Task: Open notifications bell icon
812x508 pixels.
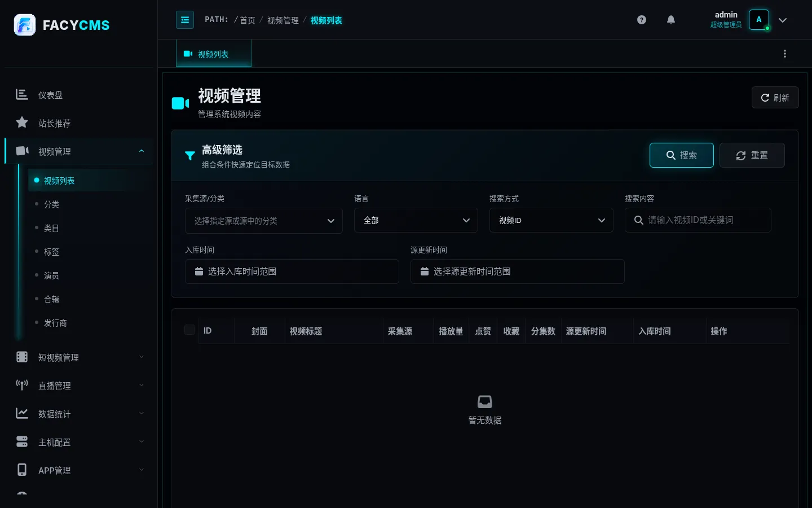Action: pyautogui.click(x=671, y=20)
